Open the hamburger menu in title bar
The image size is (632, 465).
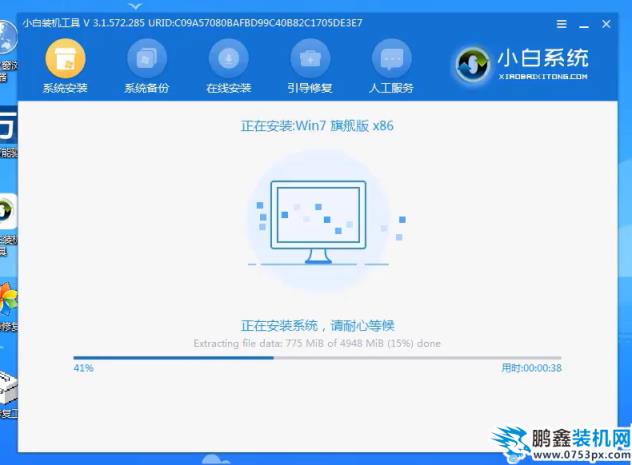tap(561, 24)
